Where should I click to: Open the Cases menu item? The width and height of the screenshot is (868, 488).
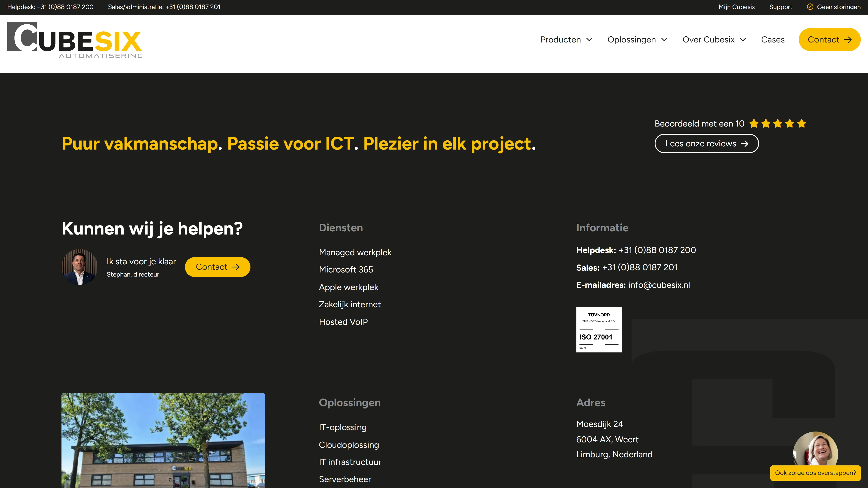(x=773, y=40)
